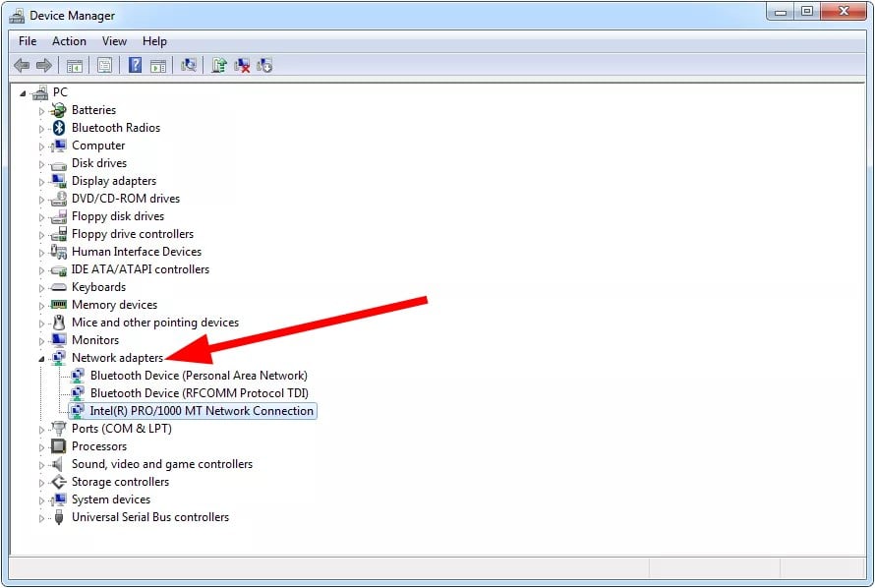Maximize the Device Manager window

point(807,12)
